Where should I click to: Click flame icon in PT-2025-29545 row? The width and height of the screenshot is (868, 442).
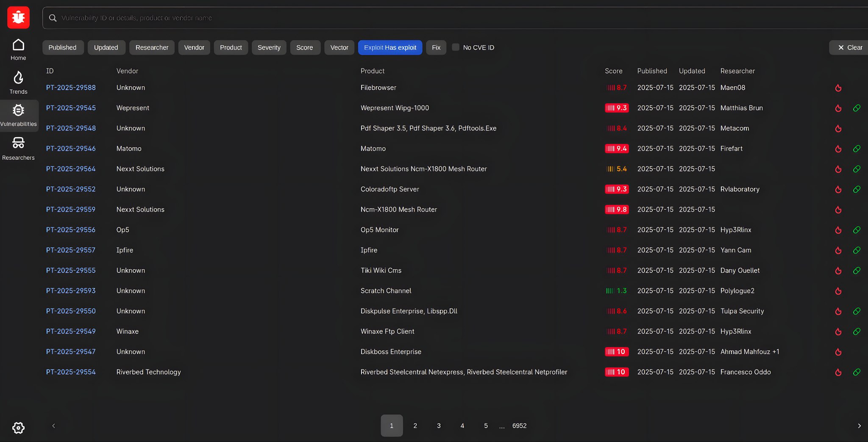838,108
